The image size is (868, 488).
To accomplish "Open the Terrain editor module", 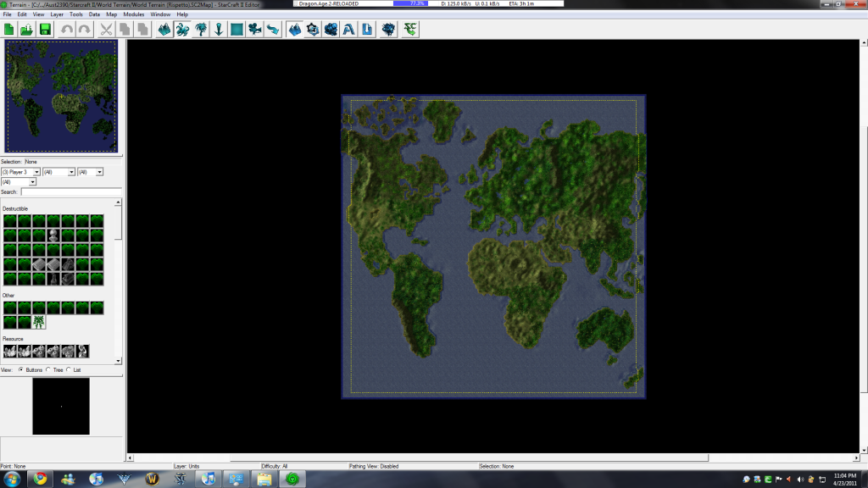I will click(x=295, y=30).
